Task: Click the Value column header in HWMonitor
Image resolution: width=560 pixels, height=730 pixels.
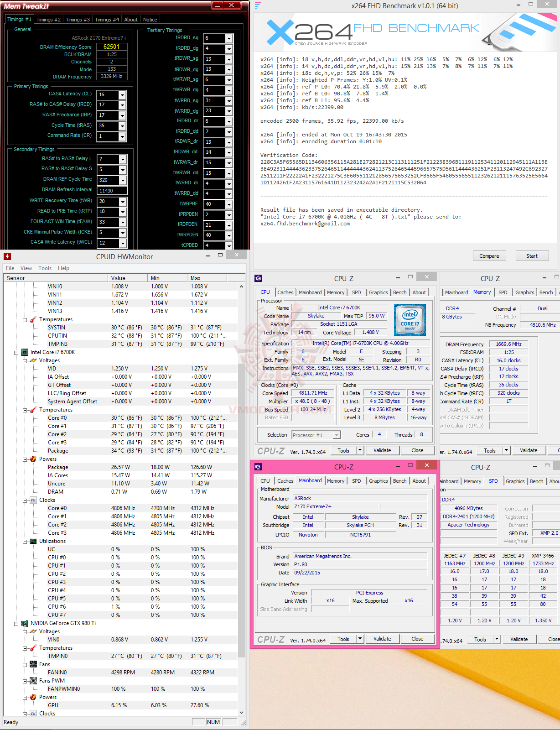Action: [x=128, y=278]
